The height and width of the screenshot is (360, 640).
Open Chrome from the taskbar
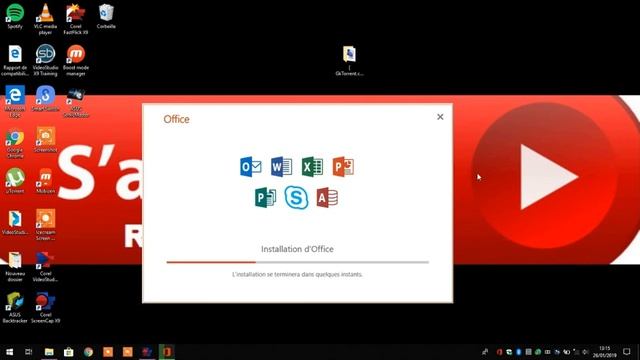point(88,352)
